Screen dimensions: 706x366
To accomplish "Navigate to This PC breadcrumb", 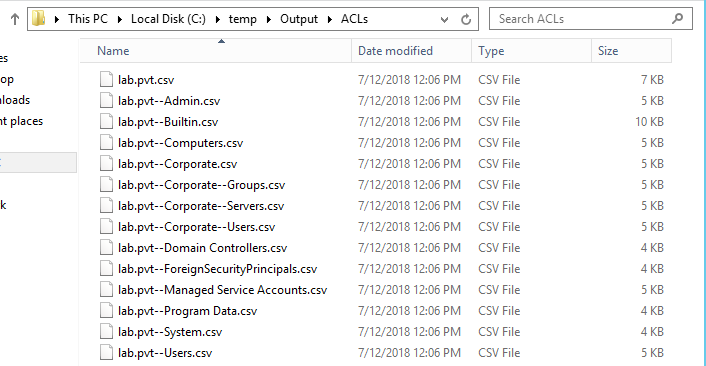I will [x=88, y=19].
